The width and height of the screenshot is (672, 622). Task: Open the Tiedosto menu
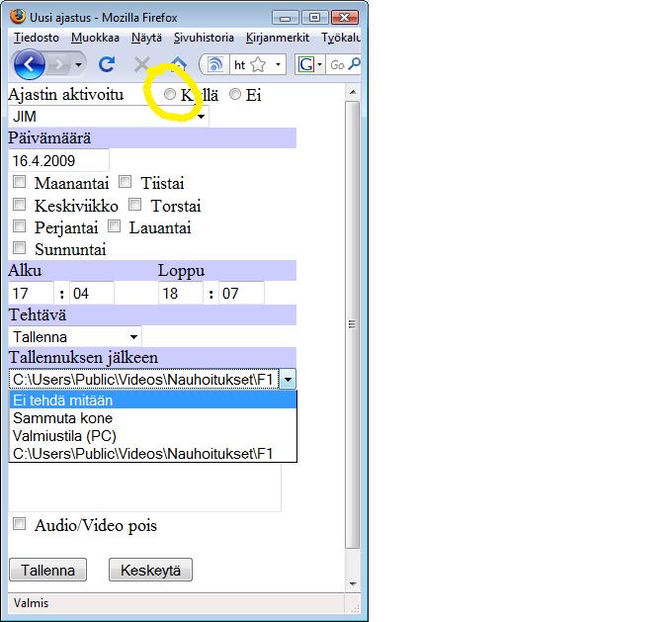(x=36, y=38)
